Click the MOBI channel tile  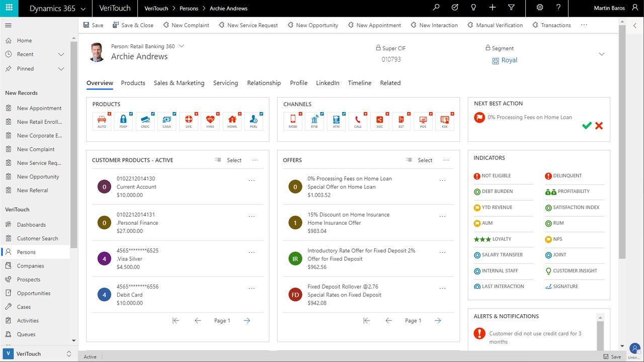pos(293,121)
